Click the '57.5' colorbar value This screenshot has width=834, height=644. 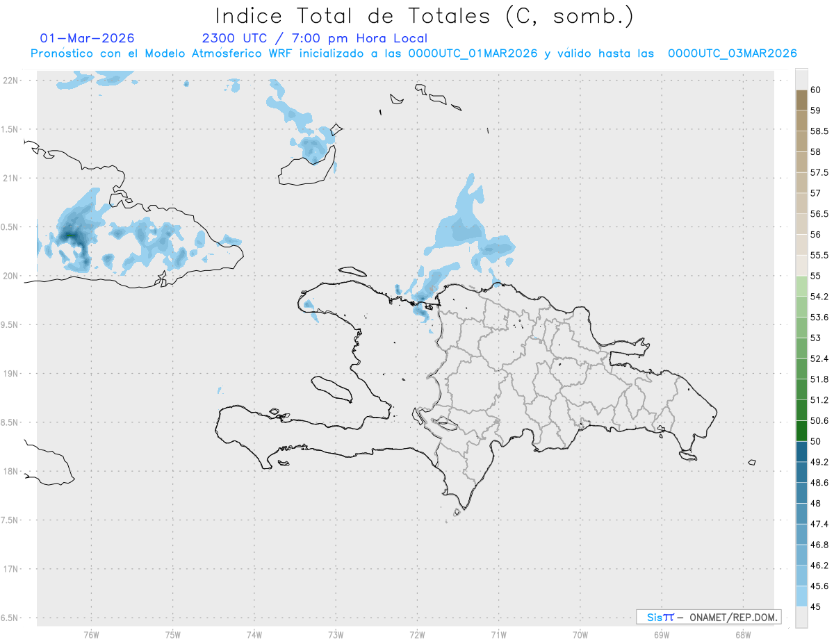click(x=819, y=172)
